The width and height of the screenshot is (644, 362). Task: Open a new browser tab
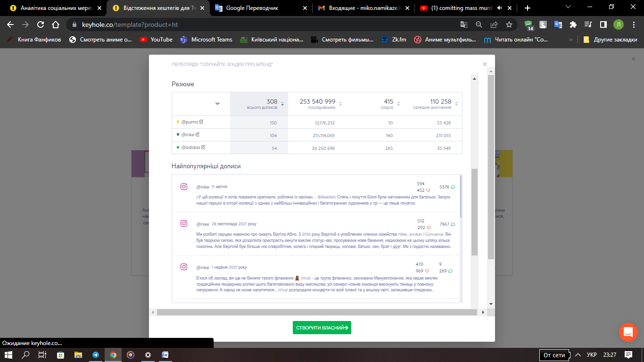click(x=528, y=8)
